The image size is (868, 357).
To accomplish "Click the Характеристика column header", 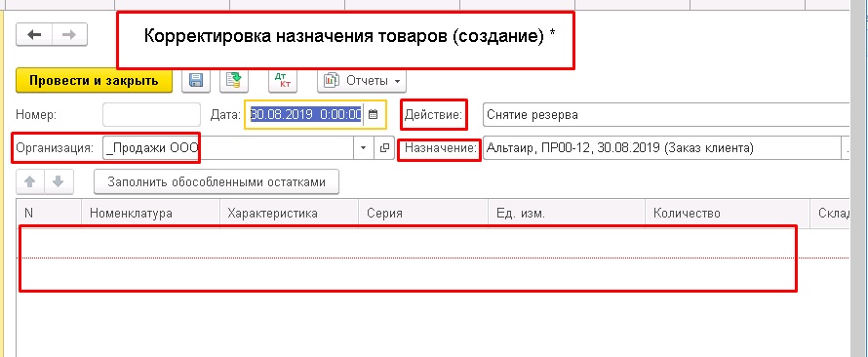I will pos(289,214).
